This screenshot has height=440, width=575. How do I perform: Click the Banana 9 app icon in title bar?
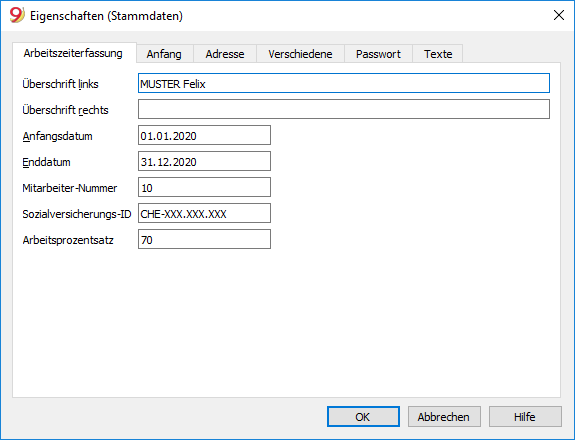click(x=17, y=15)
